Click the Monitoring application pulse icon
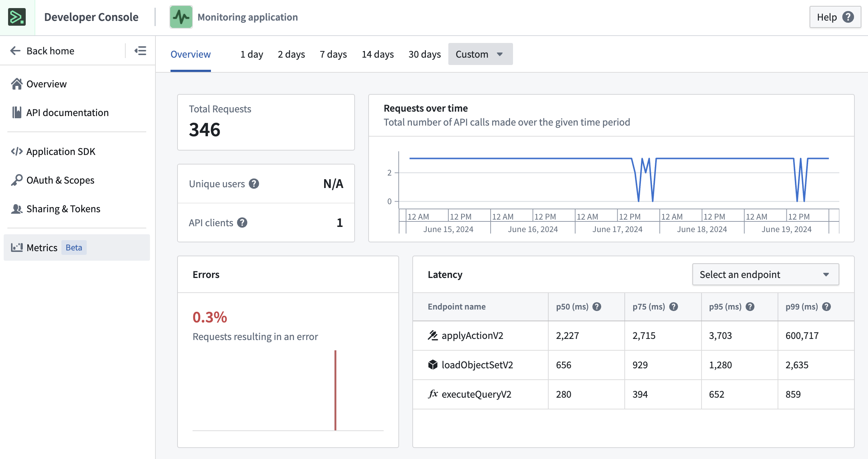The image size is (868, 459). 181,17
